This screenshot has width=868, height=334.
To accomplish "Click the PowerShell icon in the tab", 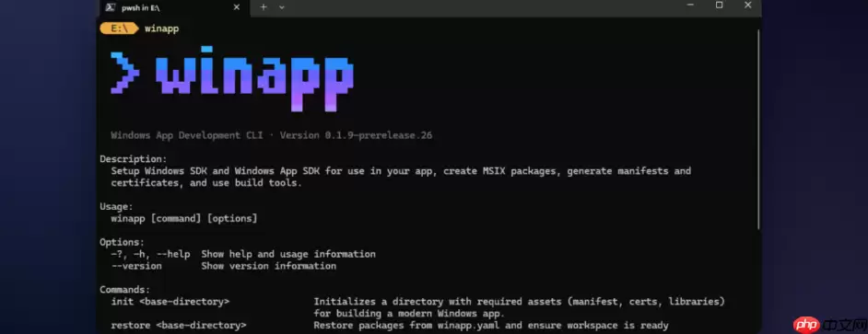I will [x=111, y=7].
